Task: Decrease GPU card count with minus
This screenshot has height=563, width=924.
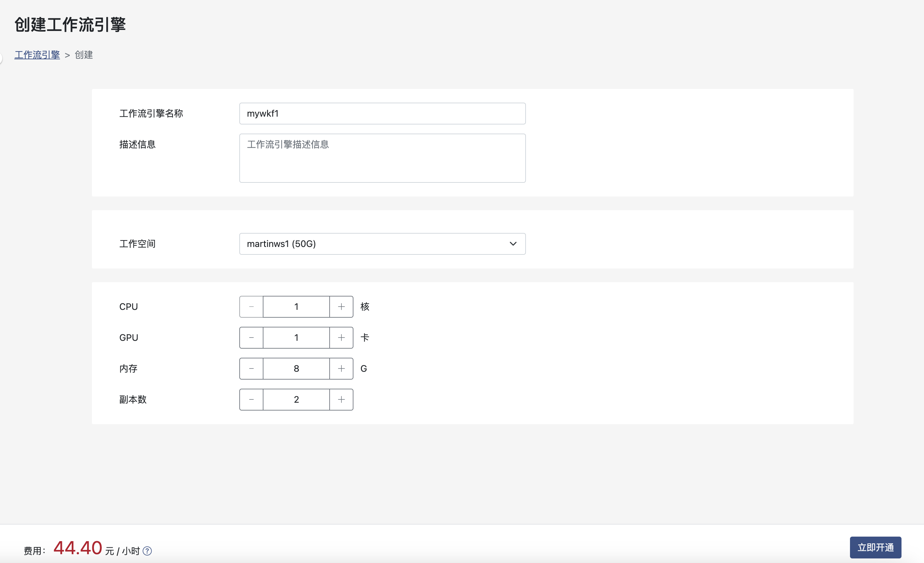Action: (x=251, y=338)
